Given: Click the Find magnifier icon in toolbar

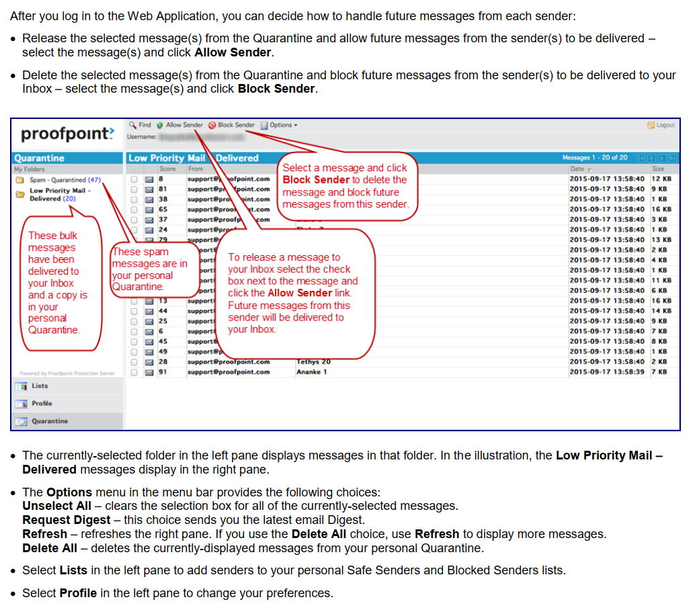Looking at the screenshot, I should click(x=132, y=125).
